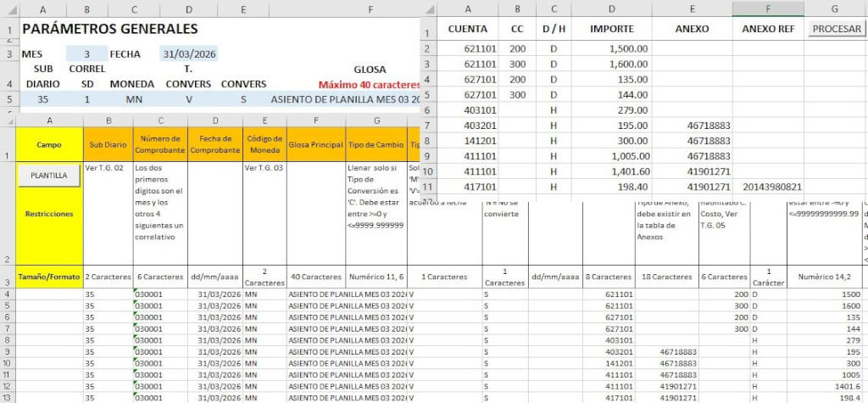This screenshot has height=403, width=868.
Task: Click the importe cell showing 1,401.60
Action: coord(611,171)
